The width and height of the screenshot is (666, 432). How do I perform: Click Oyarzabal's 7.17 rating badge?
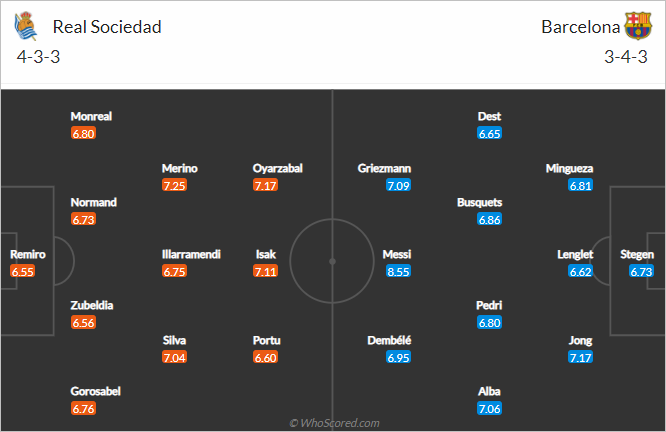pos(265,186)
